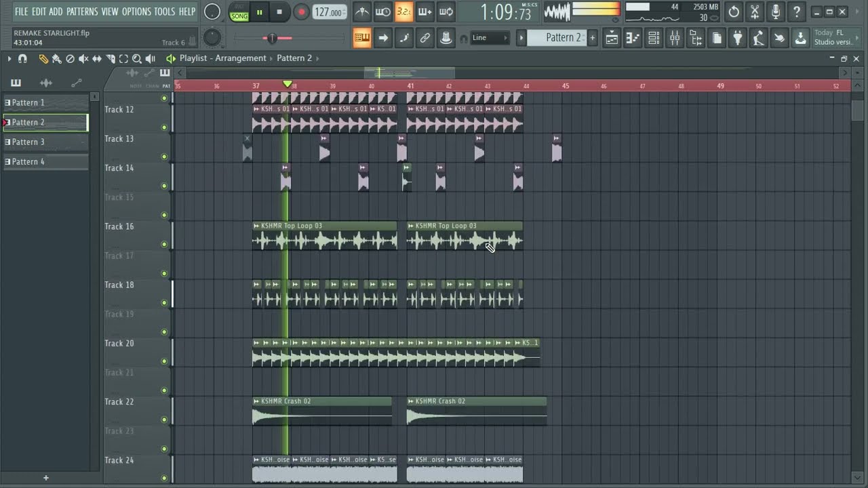Toggle the 3.2.1 countdown before recording
868x488 pixels.
pos(404,12)
